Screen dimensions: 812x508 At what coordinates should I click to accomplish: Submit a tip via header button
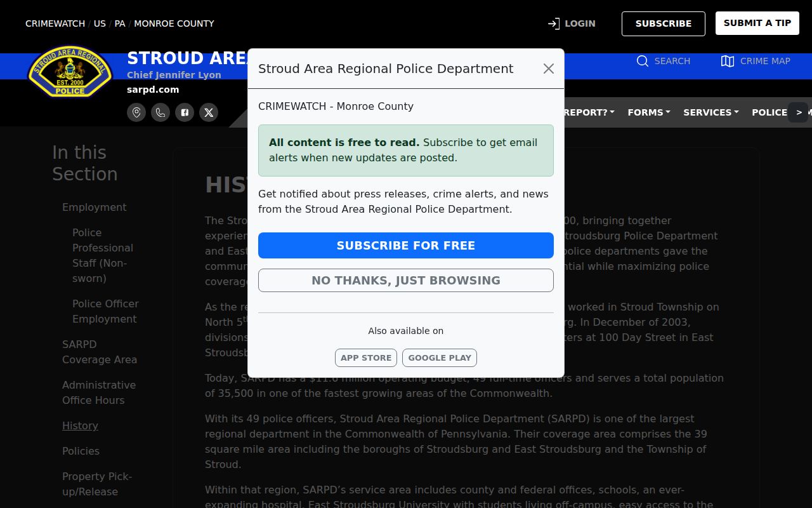pyautogui.click(x=757, y=23)
